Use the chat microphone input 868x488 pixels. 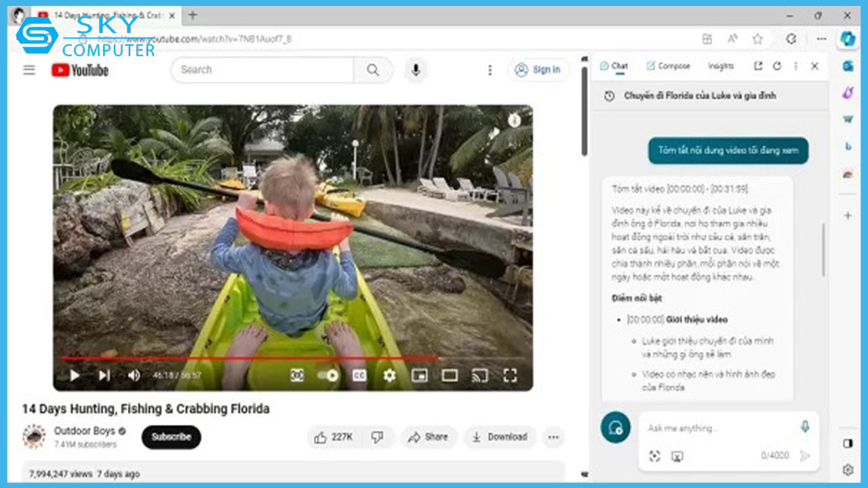tap(805, 427)
